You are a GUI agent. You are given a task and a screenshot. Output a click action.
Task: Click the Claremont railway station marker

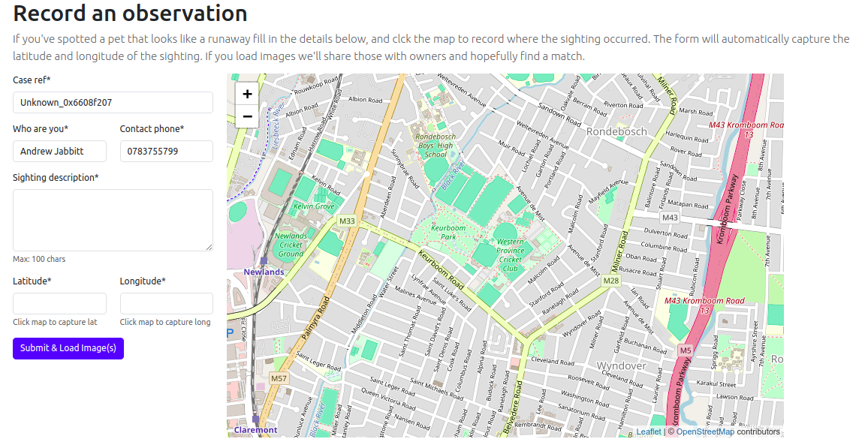(255, 419)
